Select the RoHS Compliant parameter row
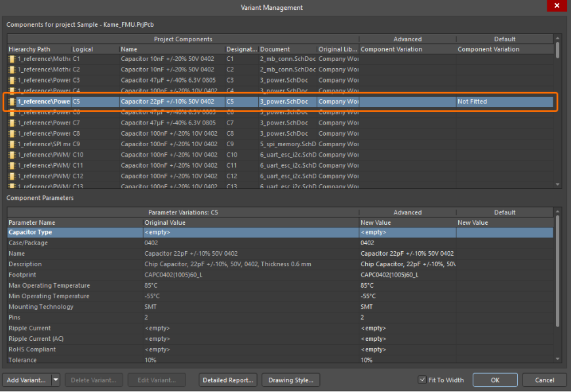 [280, 349]
